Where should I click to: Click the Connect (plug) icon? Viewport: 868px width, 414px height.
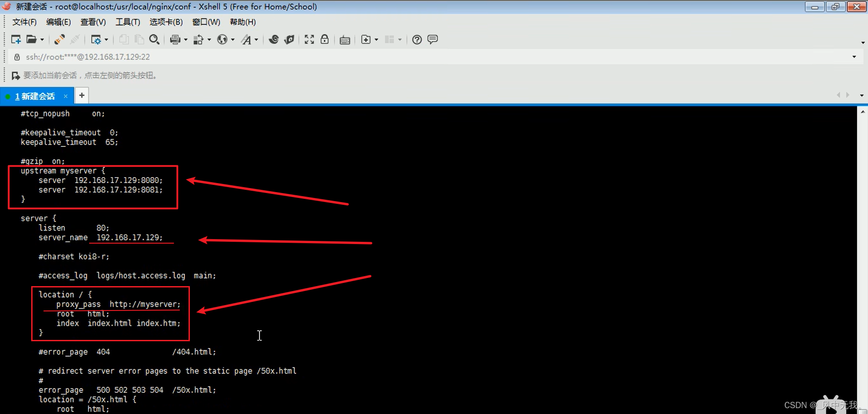click(59, 40)
